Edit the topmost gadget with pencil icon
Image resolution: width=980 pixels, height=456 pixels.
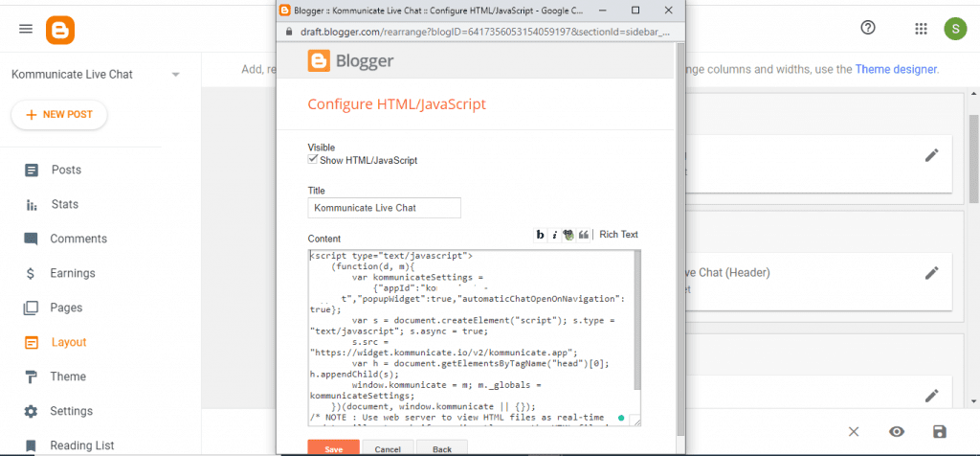coord(932,156)
